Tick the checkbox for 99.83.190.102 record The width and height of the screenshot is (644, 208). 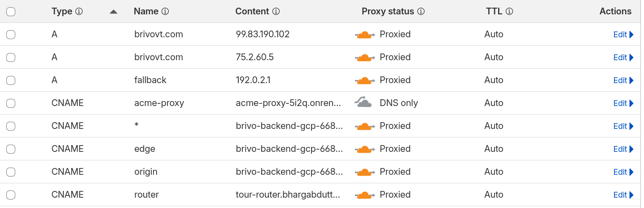[x=11, y=35]
